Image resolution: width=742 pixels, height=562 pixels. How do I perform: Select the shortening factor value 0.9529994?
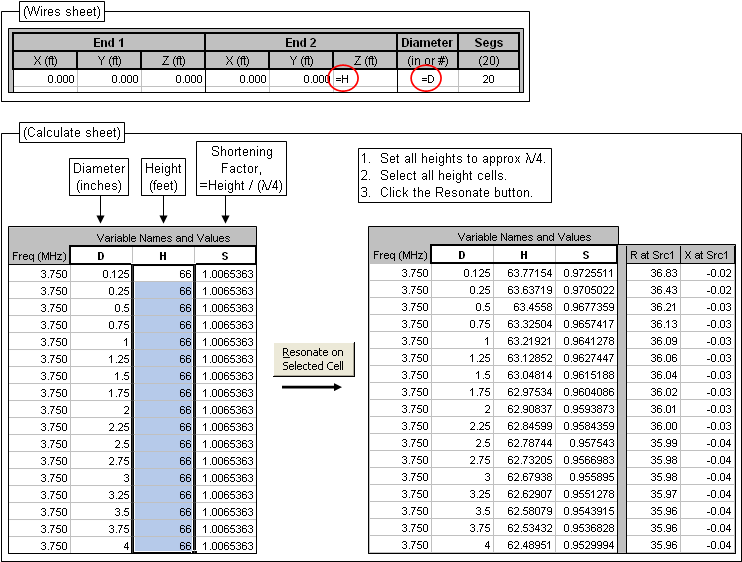pos(585,545)
